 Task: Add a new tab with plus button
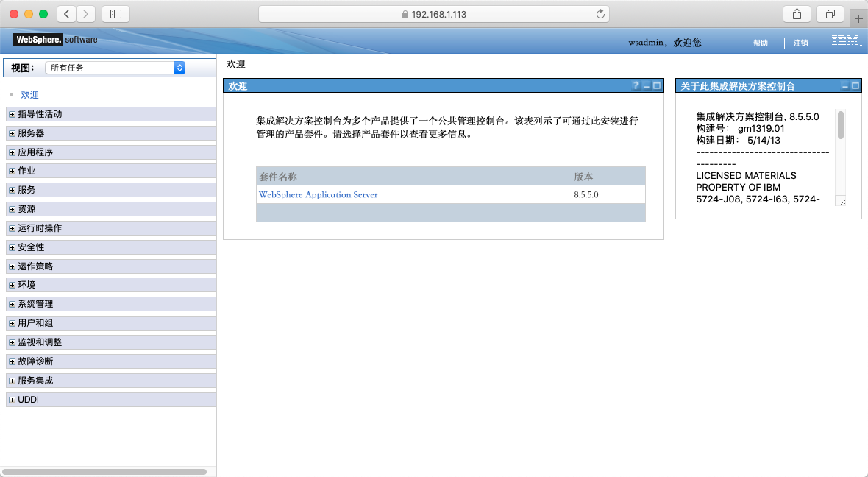[x=858, y=18]
